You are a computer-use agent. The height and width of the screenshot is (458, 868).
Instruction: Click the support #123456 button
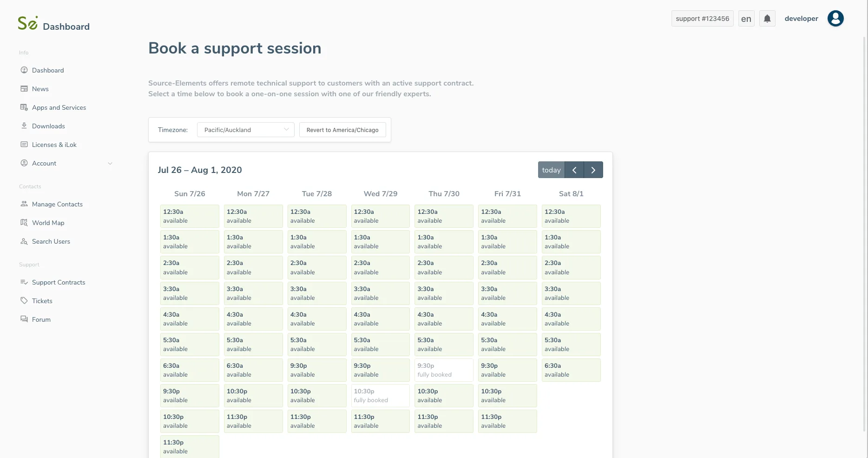[x=702, y=19]
